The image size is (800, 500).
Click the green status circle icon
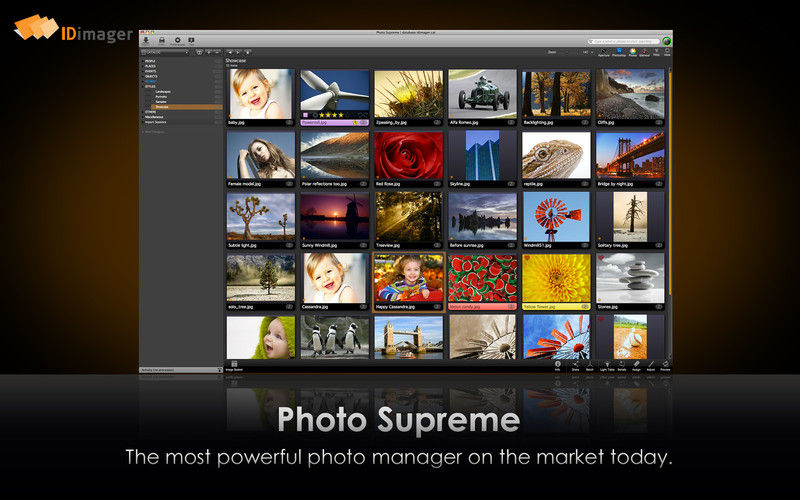coord(667,41)
